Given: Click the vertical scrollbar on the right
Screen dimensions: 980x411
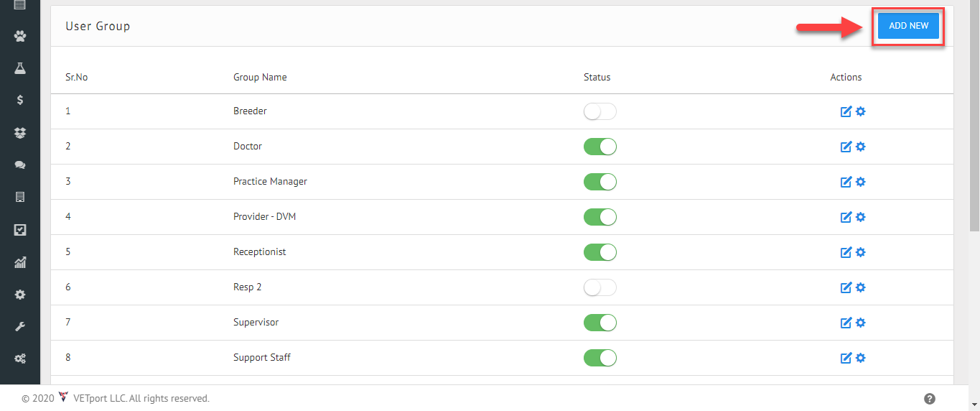Looking at the screenshot, I should click(974, 119).
